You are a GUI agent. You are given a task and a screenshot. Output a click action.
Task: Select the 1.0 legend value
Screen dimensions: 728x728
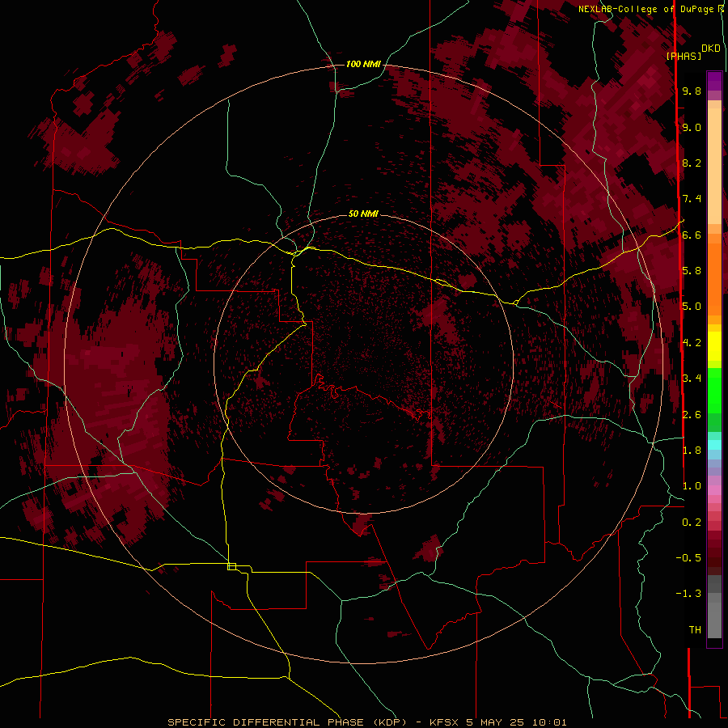click(692, 486)
